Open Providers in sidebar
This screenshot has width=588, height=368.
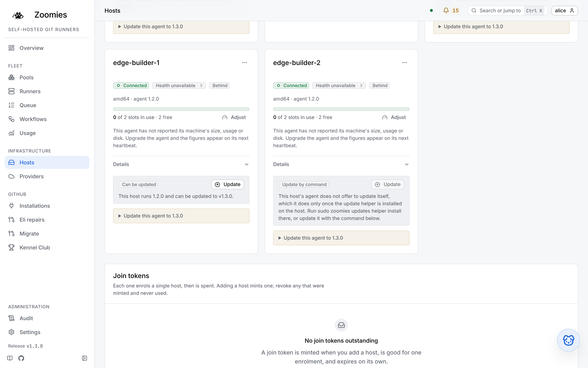coord(47,176)
